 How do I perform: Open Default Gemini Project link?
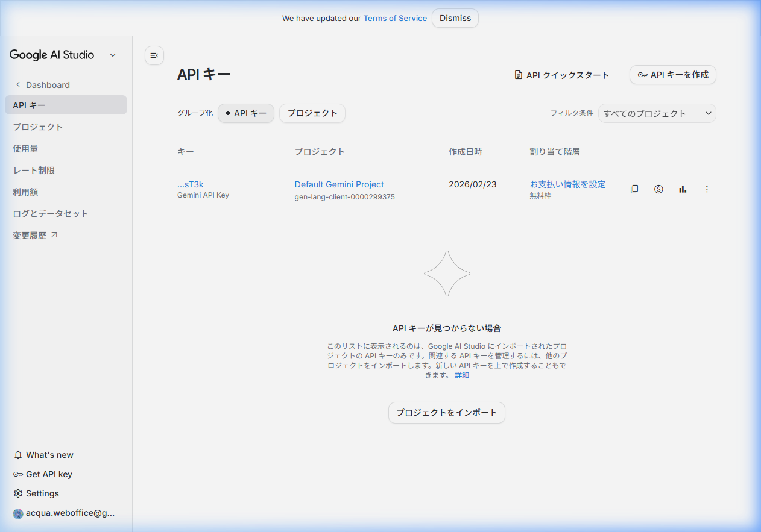[x=339, y=184]
